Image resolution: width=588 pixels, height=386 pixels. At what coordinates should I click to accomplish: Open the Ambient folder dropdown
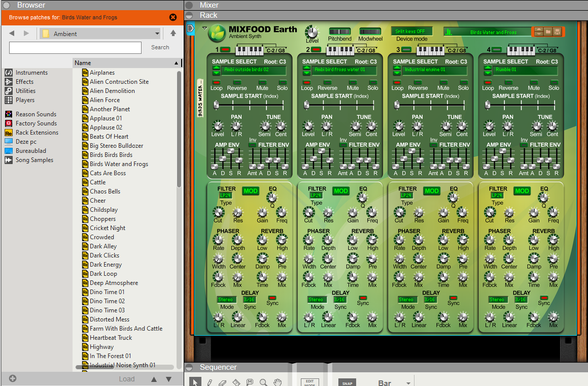coord(100,34)
